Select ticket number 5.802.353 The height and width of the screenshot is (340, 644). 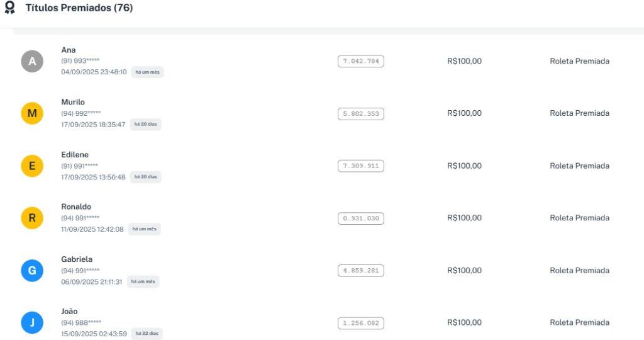pyautogui.click(x=360, y=114)
